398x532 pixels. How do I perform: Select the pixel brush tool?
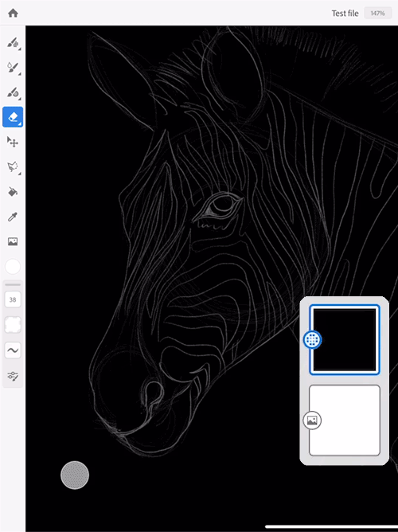coord(13,43)
